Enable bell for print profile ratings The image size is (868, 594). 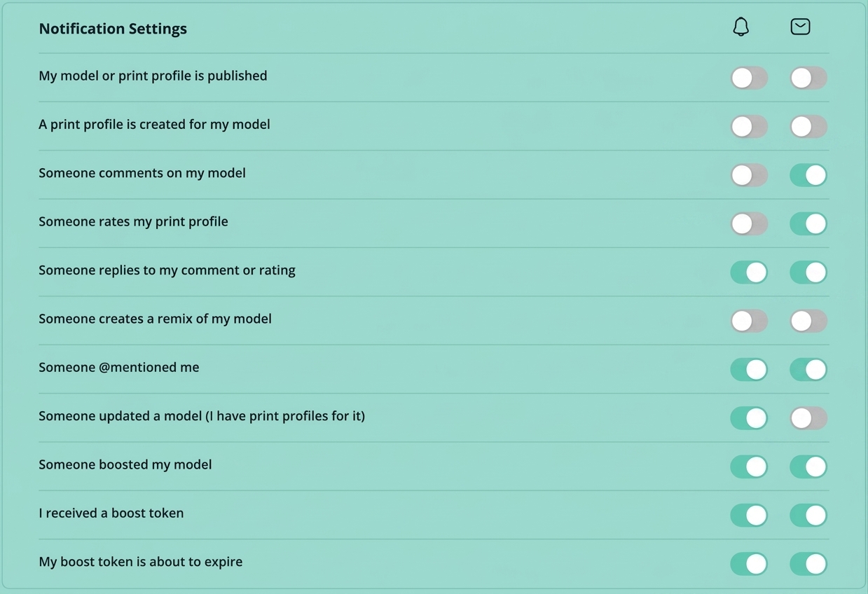[749, 223]
